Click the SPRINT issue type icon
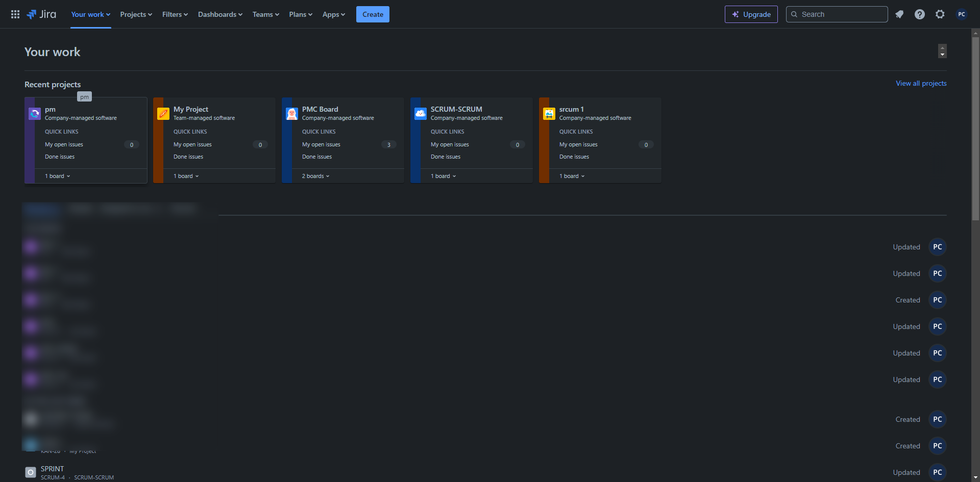The width and height of the screenshot is (980, 482). coord(31,473)
